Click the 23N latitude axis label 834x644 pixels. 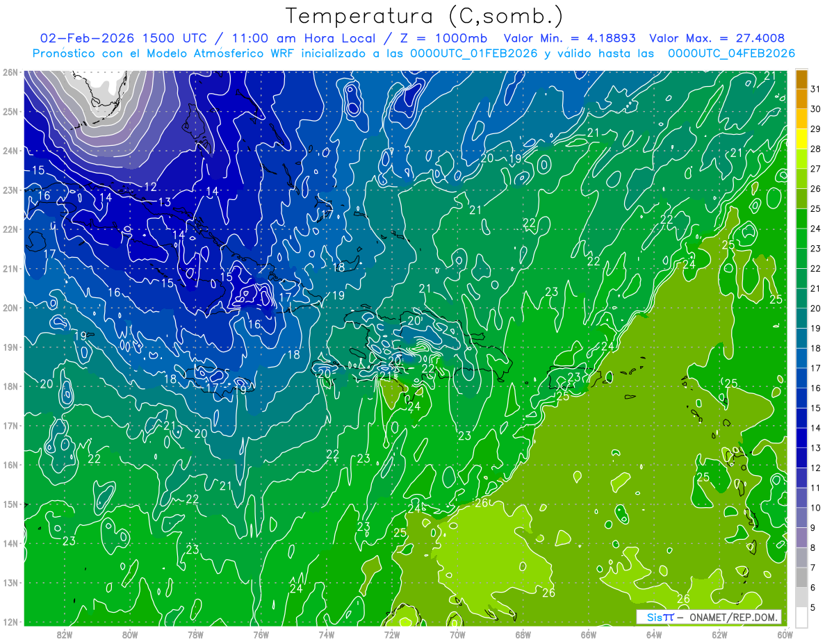pyautogui.click(x=10, y=190)
